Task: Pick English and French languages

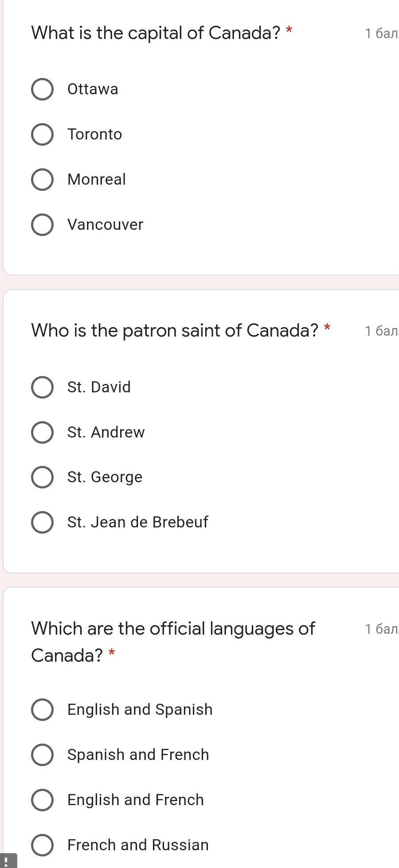Action: [x=43, y=800]
